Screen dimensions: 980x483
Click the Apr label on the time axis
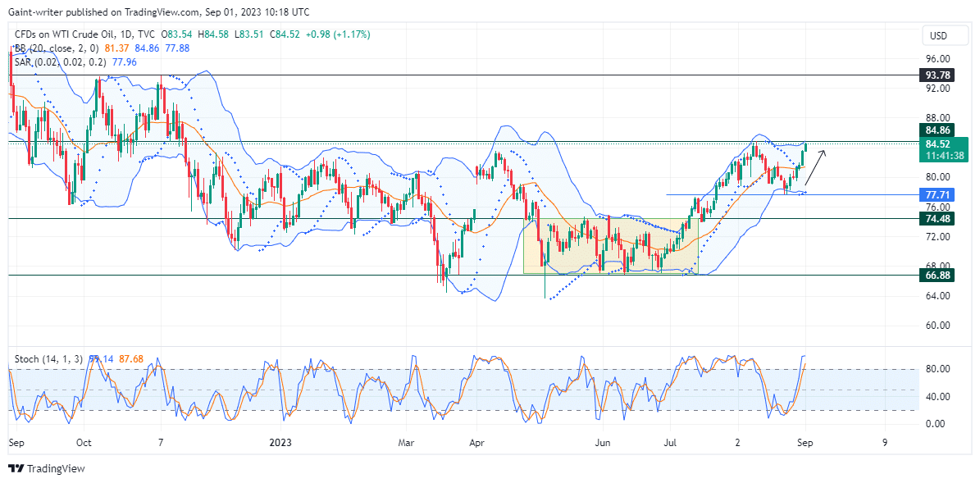(x=476, y=442)
